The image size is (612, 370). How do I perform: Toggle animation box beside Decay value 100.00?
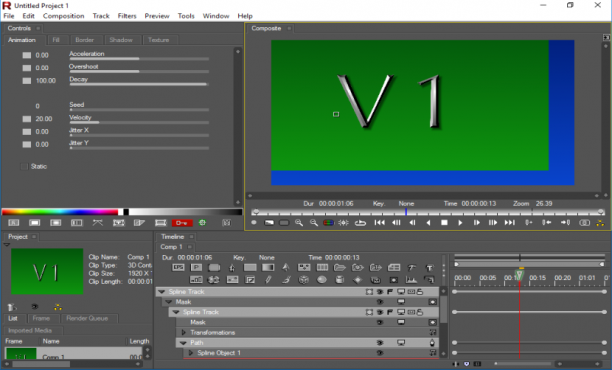[x=27, y=81]
